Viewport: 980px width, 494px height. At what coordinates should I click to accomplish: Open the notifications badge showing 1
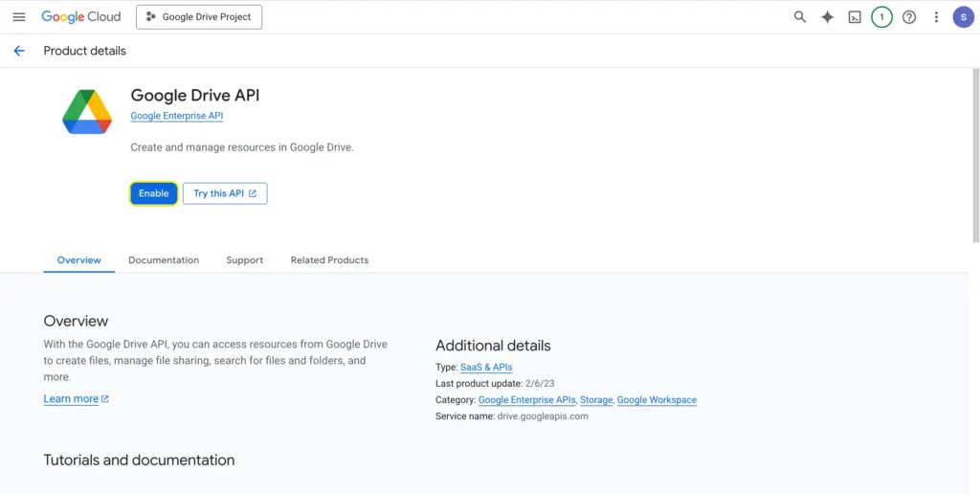(x=881, y=17)
